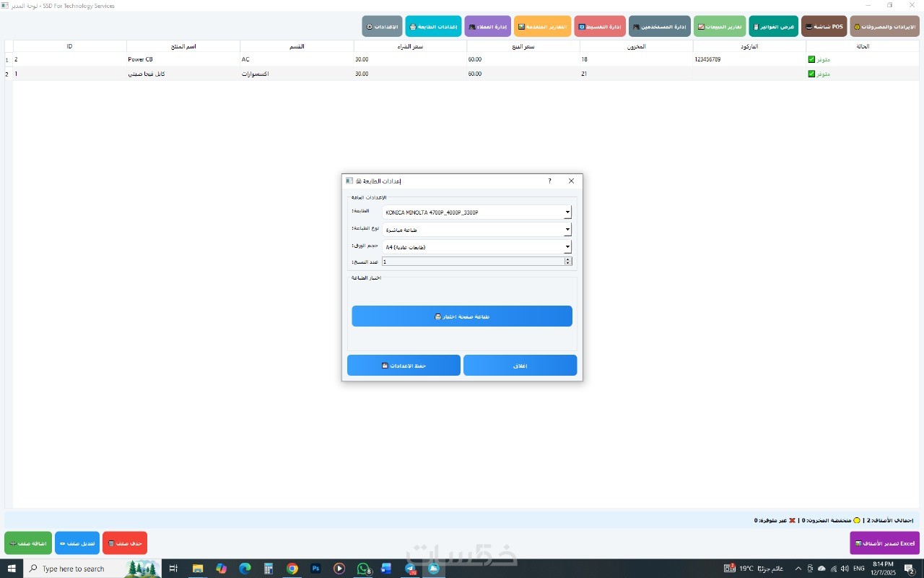The height and width of the screenshot is (578, 924).
Task: Launch Microsoft Edge from the taskbar
Action: [245, 569]
